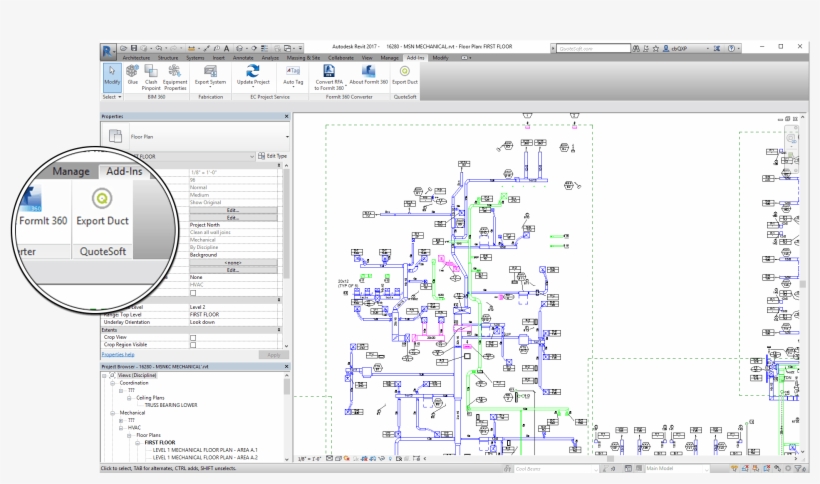Click the Switch Windows icon in quick access toolbar

(x=288, y=48)
